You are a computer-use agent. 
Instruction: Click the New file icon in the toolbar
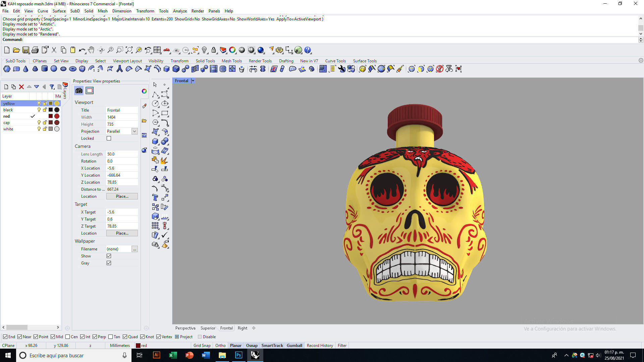[7, 50]
